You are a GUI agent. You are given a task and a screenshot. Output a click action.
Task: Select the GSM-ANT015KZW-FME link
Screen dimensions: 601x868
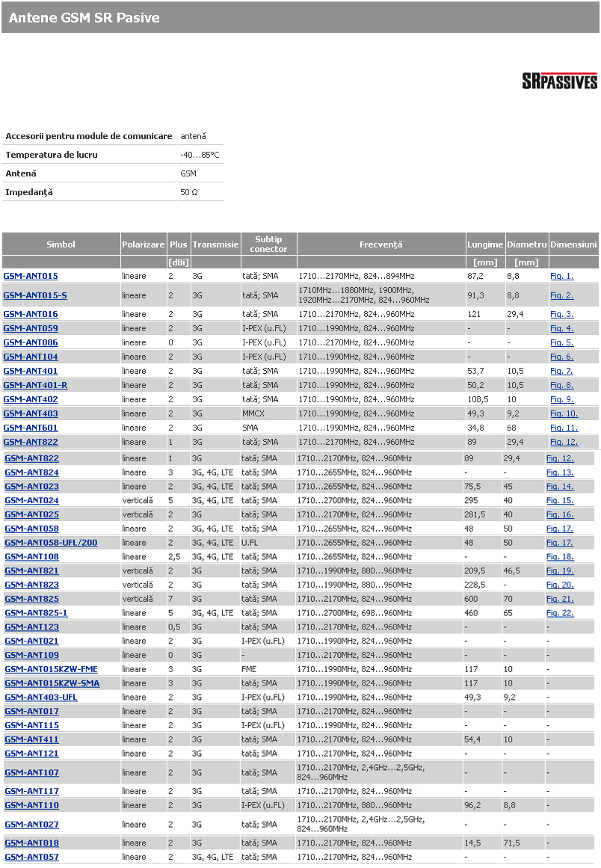coord(51,669)
